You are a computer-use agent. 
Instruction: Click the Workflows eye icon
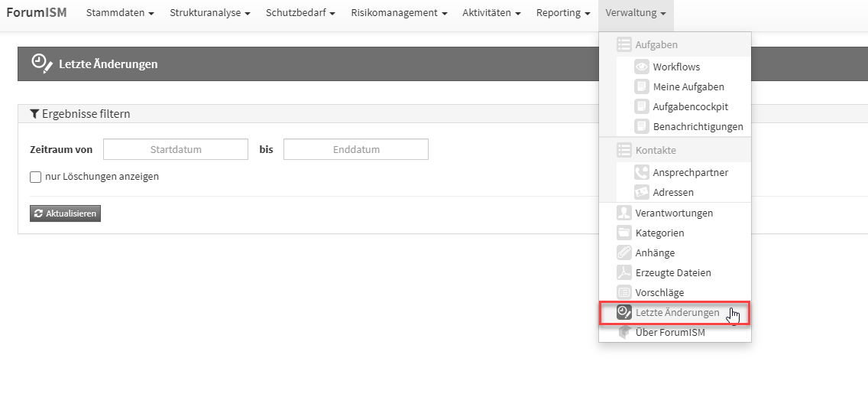pos(642,67)
